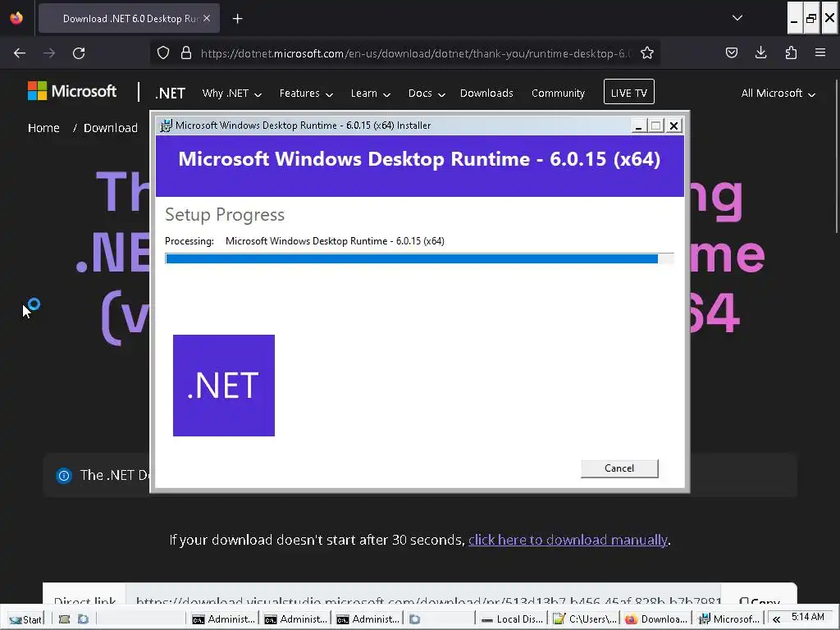This screenshot has height=630, width=840.
Task: Open the extensions puzzle icon
Action: pyautogui.click(x=791, y=52)
